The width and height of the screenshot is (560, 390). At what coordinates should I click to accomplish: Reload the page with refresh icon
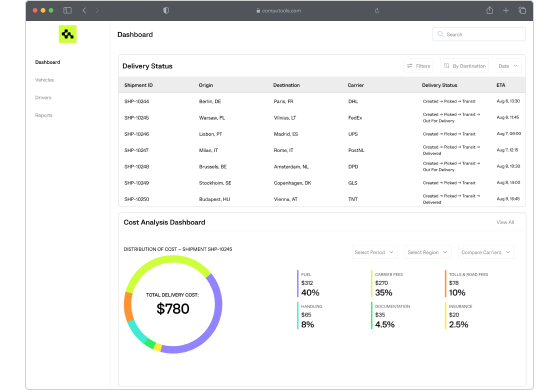[x=377, y=11]
